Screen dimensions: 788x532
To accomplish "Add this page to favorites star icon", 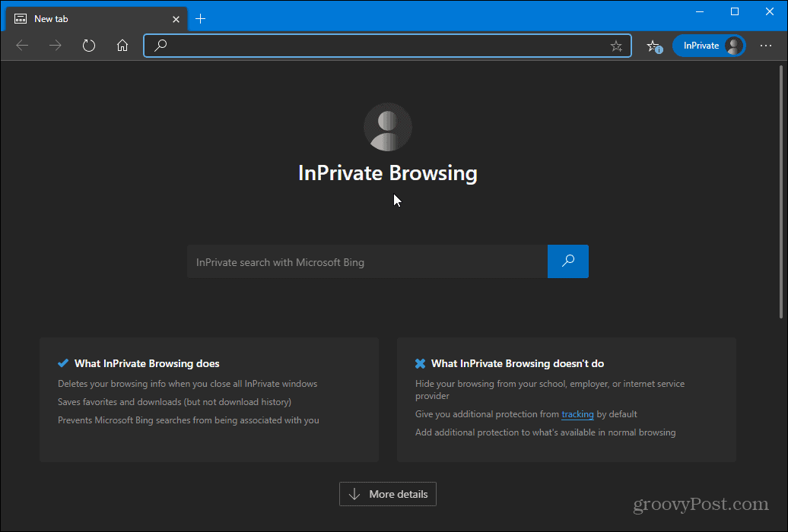I will [616, 46].
